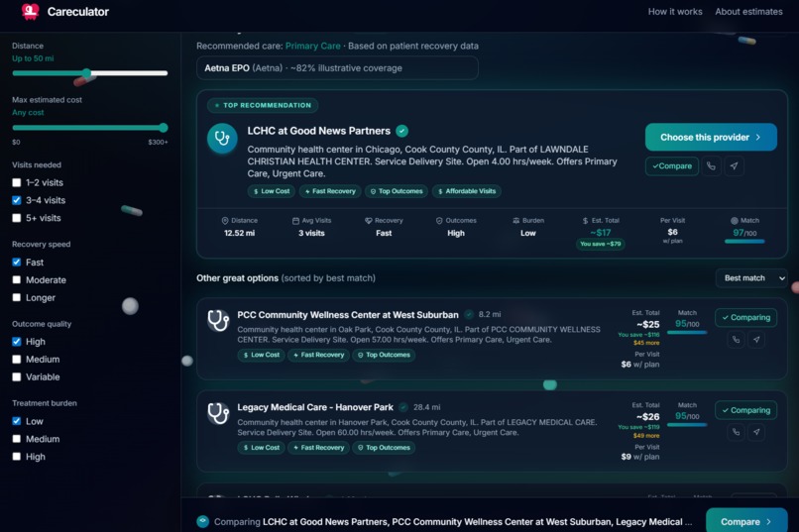The height and width of the screenshot is (532, 799).
Task: Click the Match target icon in stats row
Action: (x=735, y=221)
